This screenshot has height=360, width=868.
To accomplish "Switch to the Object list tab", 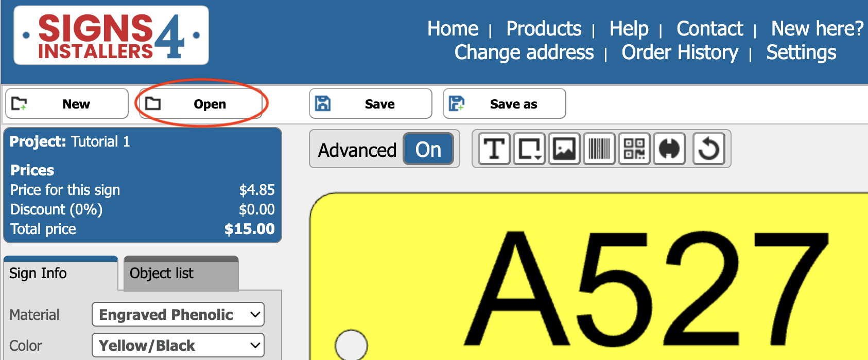I will tap(181, 273).
